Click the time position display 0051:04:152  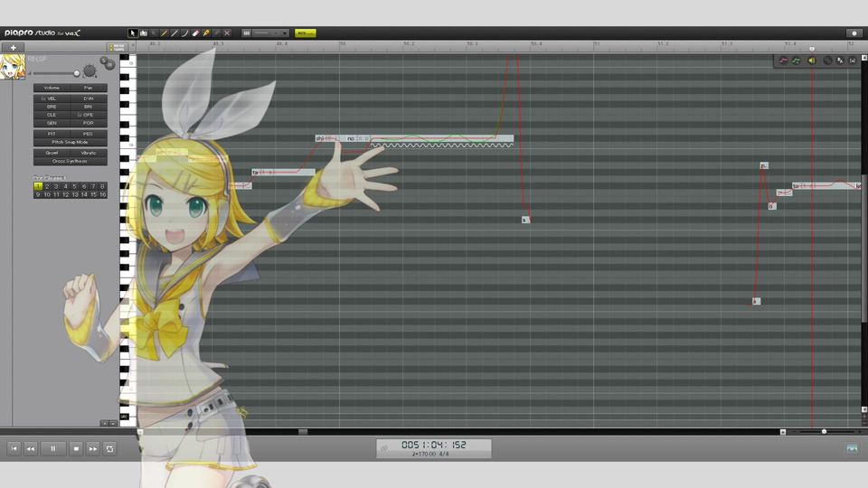point(434,445)
